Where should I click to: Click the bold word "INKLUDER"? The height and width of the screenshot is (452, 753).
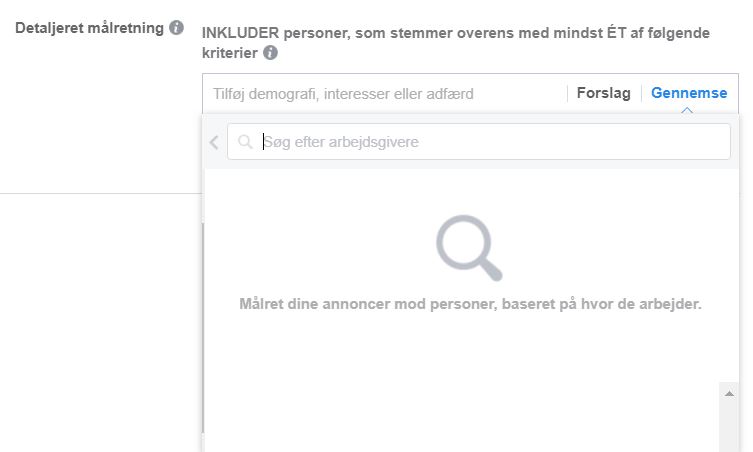[241, 33]
